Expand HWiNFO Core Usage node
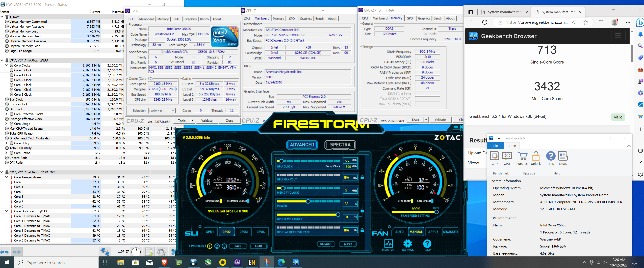The image size is (644, 268). coord(7,124)
